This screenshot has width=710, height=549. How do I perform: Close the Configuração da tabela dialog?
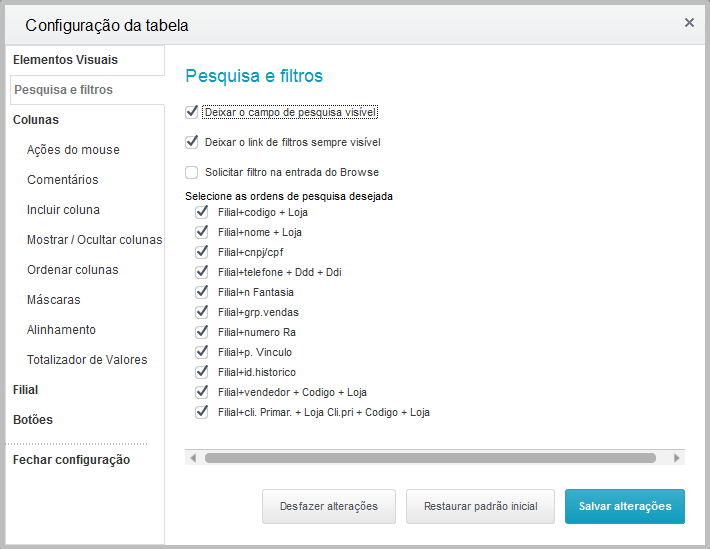pyautogui.click(x=689, y=23)
